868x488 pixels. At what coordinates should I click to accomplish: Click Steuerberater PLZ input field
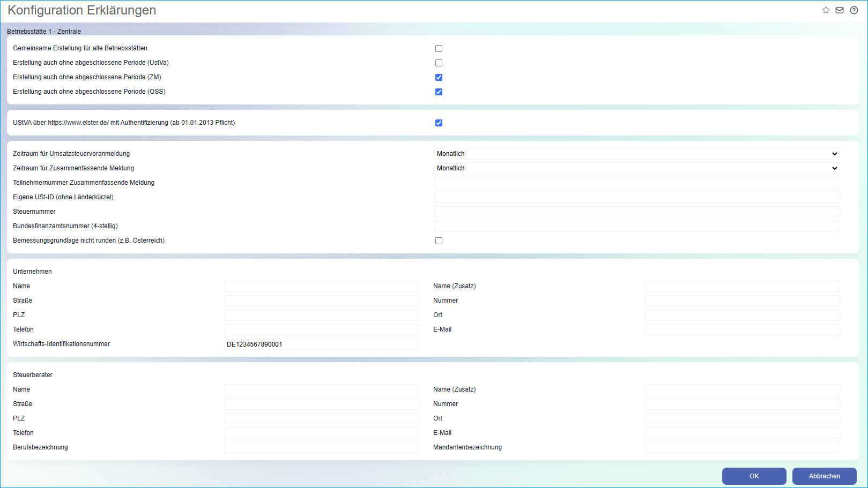322,418
